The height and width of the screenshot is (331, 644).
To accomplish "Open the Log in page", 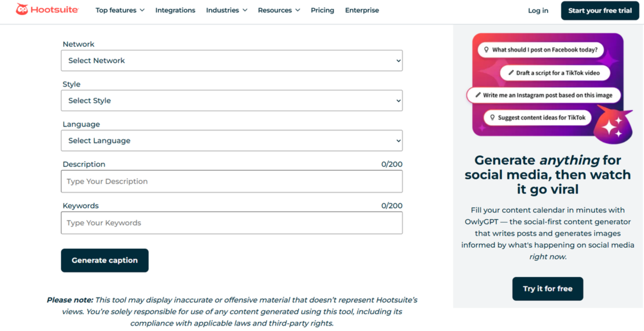I will click(538, 11).
